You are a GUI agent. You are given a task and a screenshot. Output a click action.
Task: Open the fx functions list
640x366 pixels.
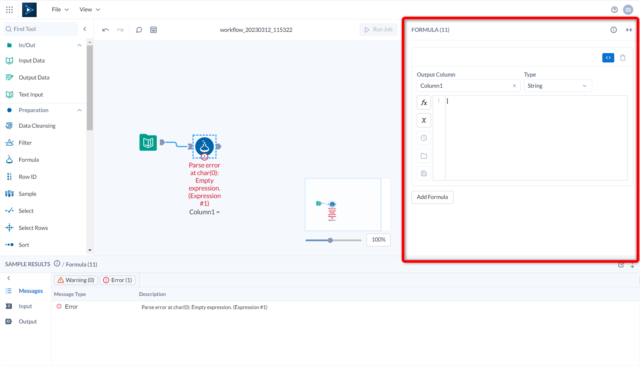(424, 102)
